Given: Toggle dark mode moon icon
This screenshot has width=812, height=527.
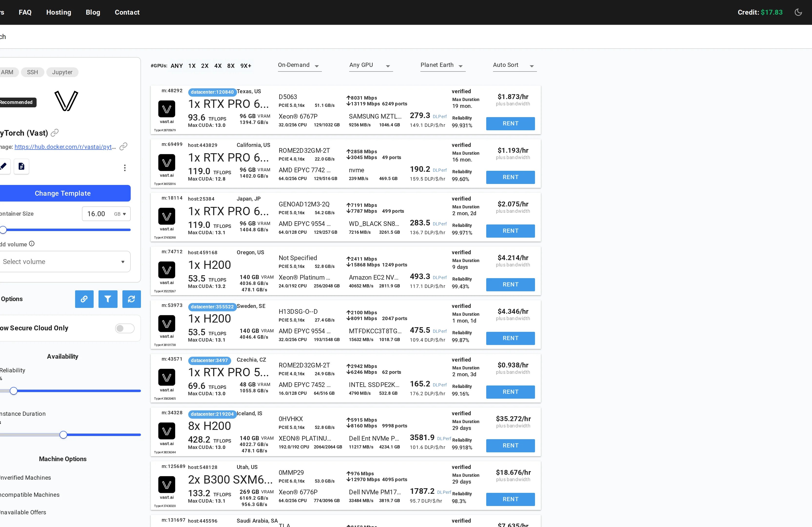Looking at the screenshot, I should pyautogui.click(x=798, y=12).
